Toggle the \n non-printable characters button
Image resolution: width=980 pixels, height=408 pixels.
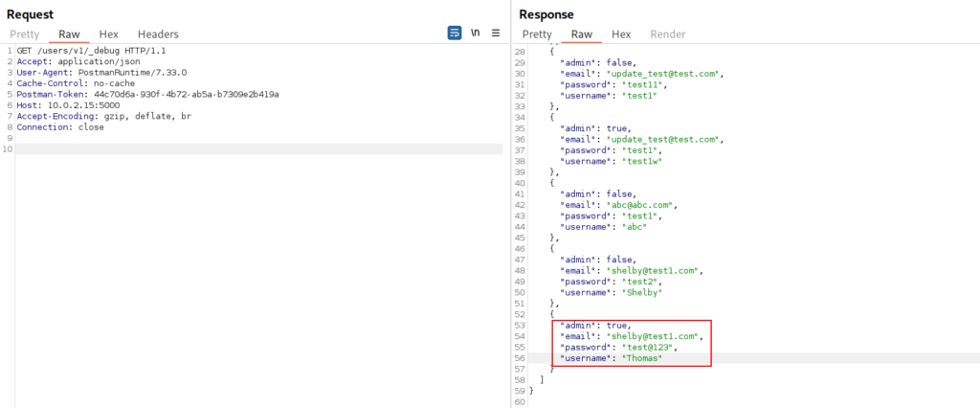pos(475,34)
